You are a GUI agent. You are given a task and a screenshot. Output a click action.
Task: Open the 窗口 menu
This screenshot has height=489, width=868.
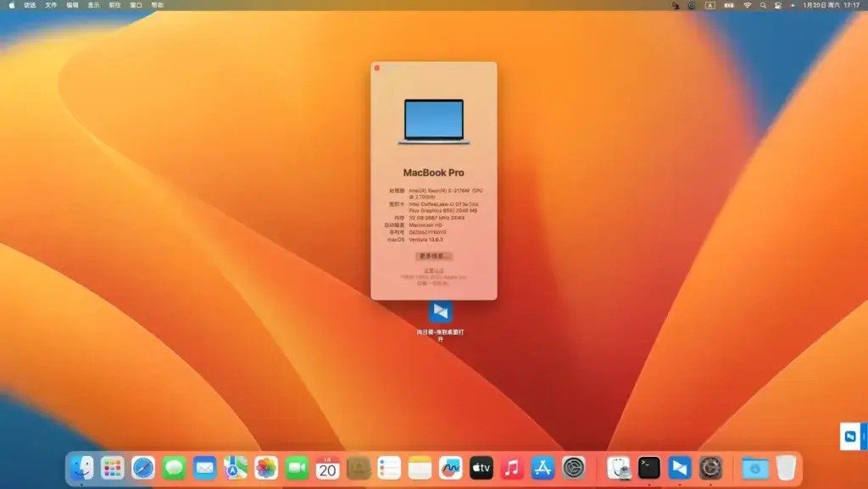coord(136,5)
